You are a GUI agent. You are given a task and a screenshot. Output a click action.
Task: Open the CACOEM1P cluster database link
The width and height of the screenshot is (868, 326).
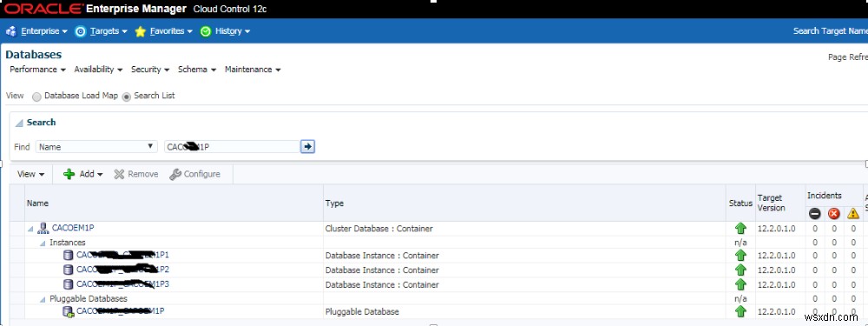point(73,228)
